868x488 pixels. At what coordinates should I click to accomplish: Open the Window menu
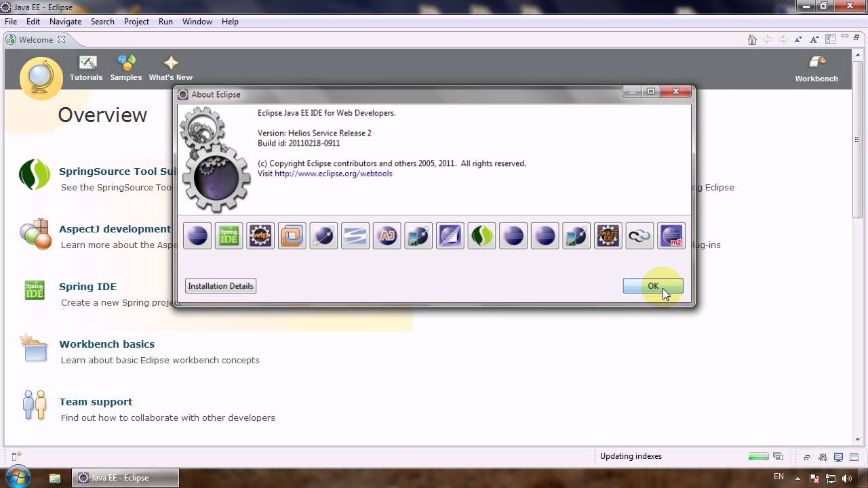pos(197,22)
